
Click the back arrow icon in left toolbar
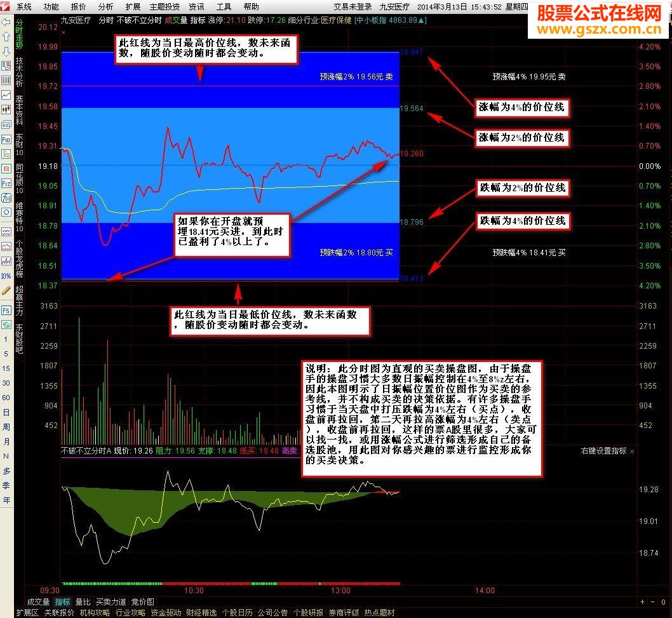coord(6,22)
